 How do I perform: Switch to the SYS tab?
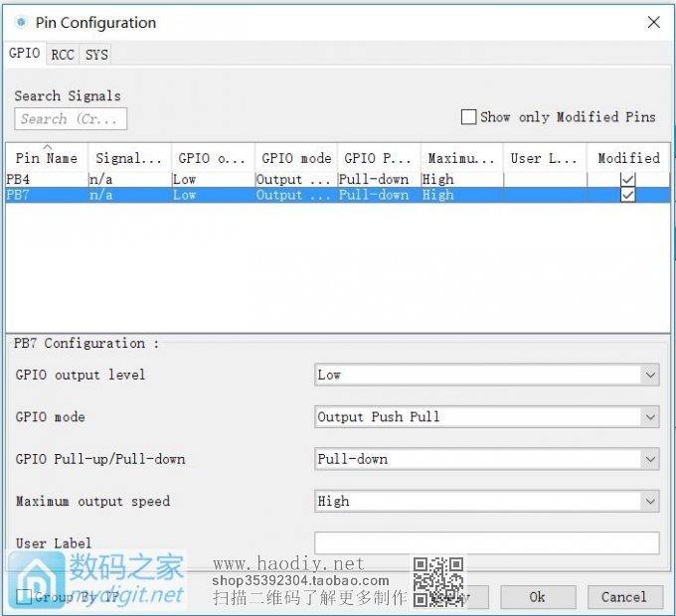coord(96,55)
